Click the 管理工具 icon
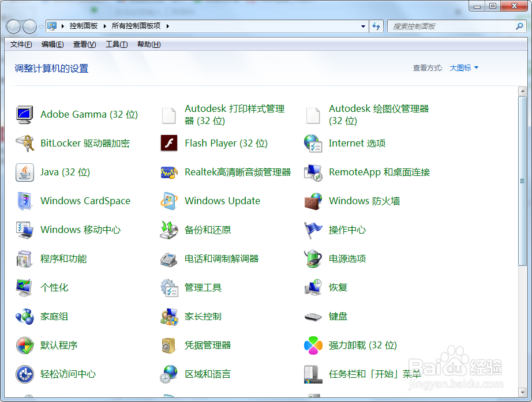Viewport: 532px width, 402px height. point(169,288)
